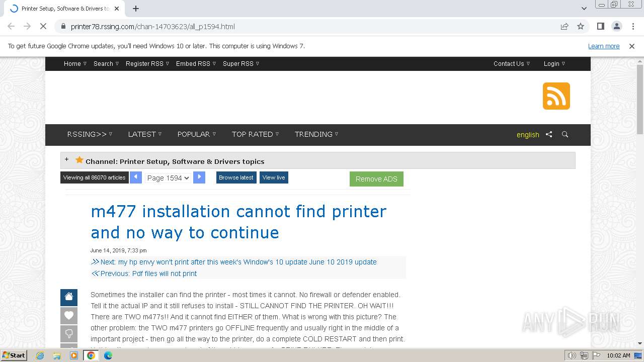Viewport: 644px width, 362px height.
Task: Open Chrome three-dot menu
Action: click(x=632, y=26)
